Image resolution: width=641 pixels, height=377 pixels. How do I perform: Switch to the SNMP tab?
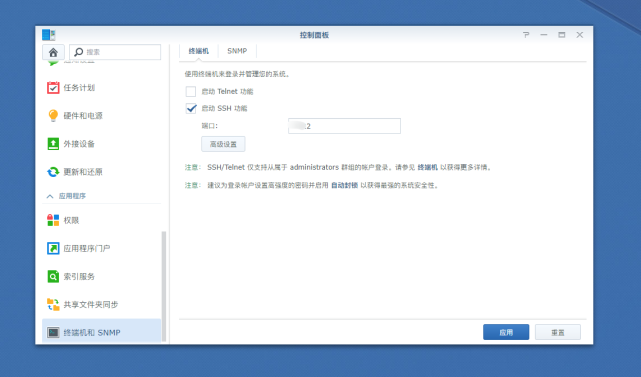(x=237, y=51)
